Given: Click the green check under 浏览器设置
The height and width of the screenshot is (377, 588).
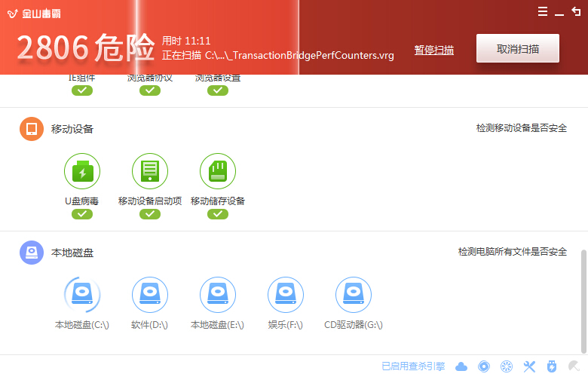Looking at the screenshot, I should point(218,90).
